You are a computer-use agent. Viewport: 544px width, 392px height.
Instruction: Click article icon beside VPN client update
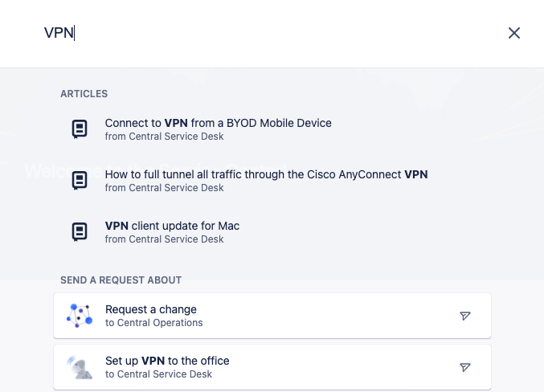(80, 231)
